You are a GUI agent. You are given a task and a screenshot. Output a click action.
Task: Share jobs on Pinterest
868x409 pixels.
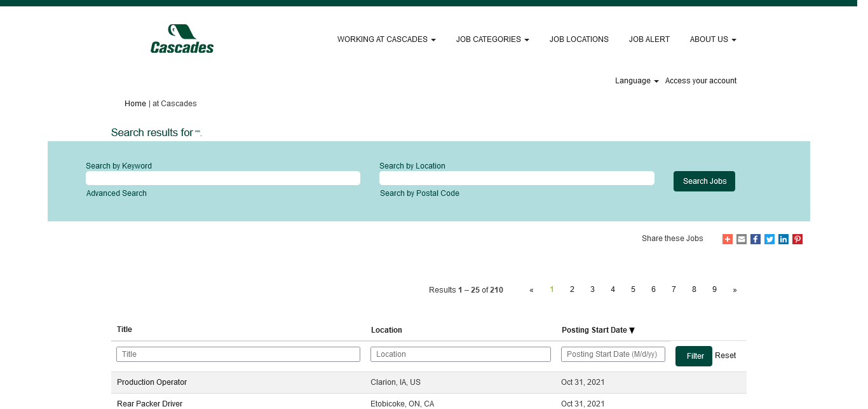click(x=797, y=239)
